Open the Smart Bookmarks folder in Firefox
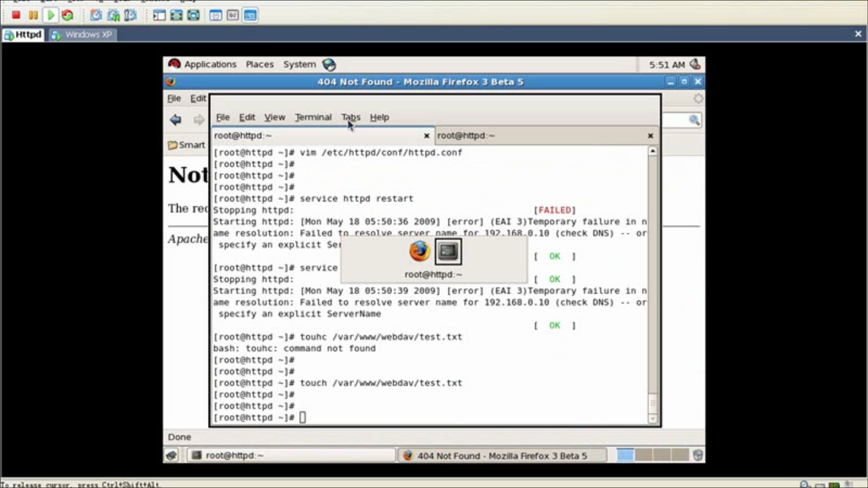 [x=186, y=145]
